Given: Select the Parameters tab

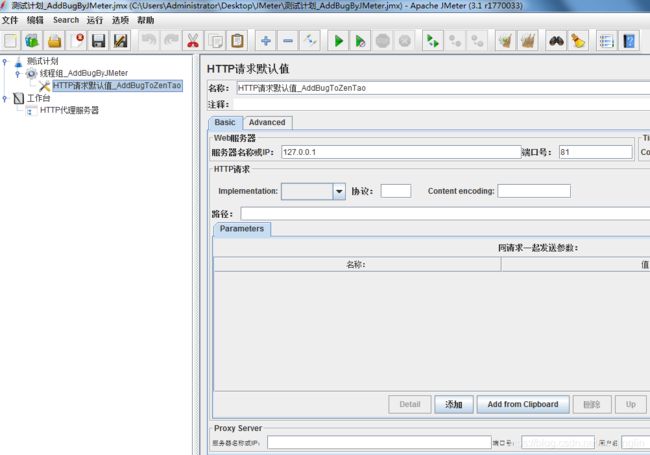Looking at the screenshot, I should point(242,229).
